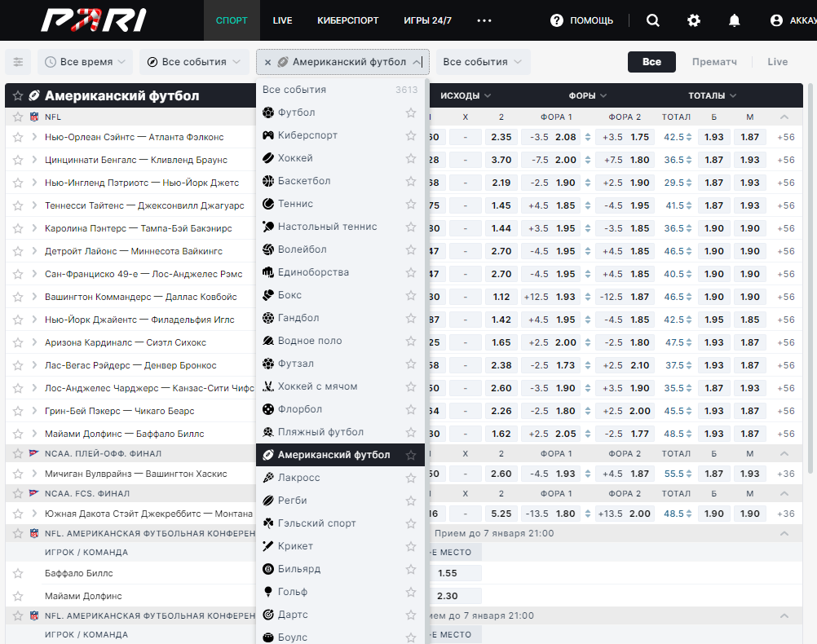The height and width of the screenshot is (644, 817).
Task: Click the Помощь question mark icon
Action: (556, 20)
